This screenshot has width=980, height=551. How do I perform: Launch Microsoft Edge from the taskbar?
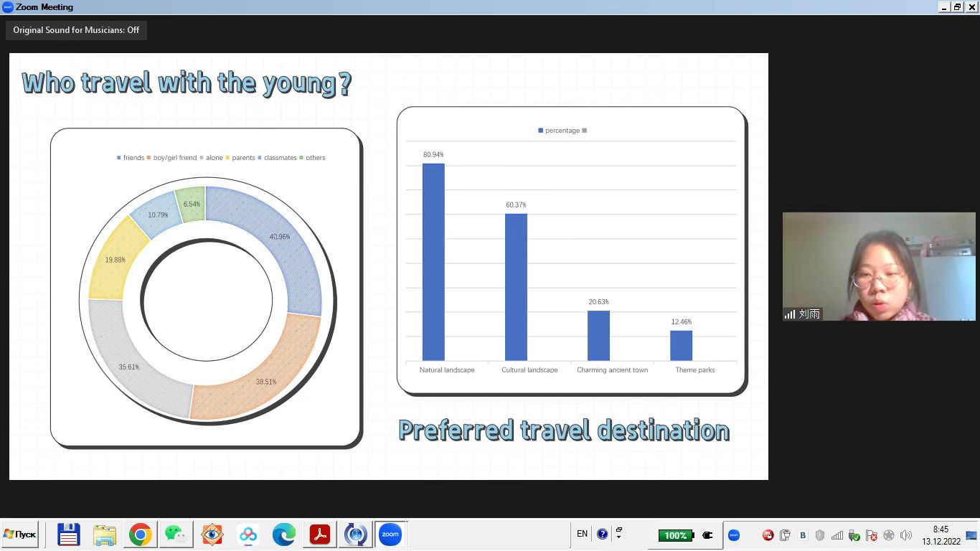click(284, 534)
